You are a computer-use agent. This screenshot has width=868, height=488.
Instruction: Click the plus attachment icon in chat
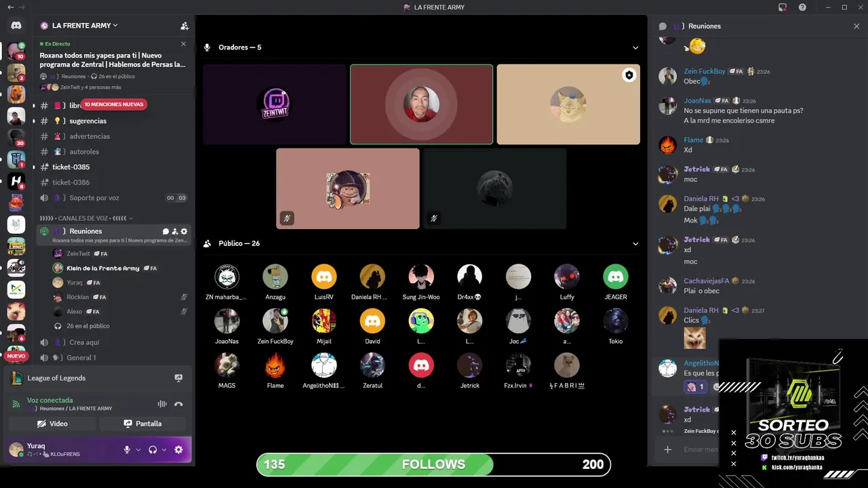click(667, 449)
